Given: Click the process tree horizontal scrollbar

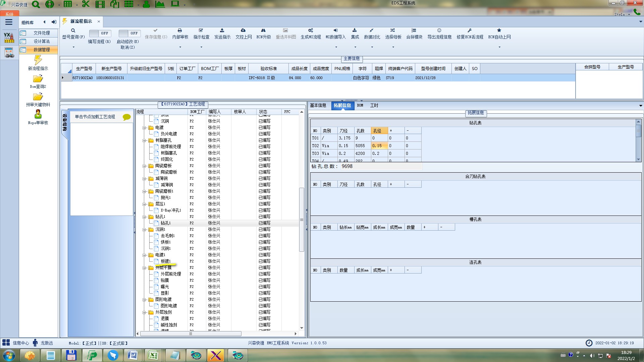Looking at the screenshot, I should pyautogui.click(x=191, y=334).
